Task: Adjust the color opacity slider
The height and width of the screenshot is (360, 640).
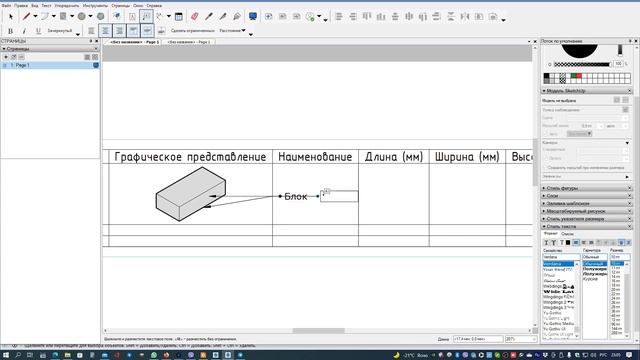Action: coord(582,64)
